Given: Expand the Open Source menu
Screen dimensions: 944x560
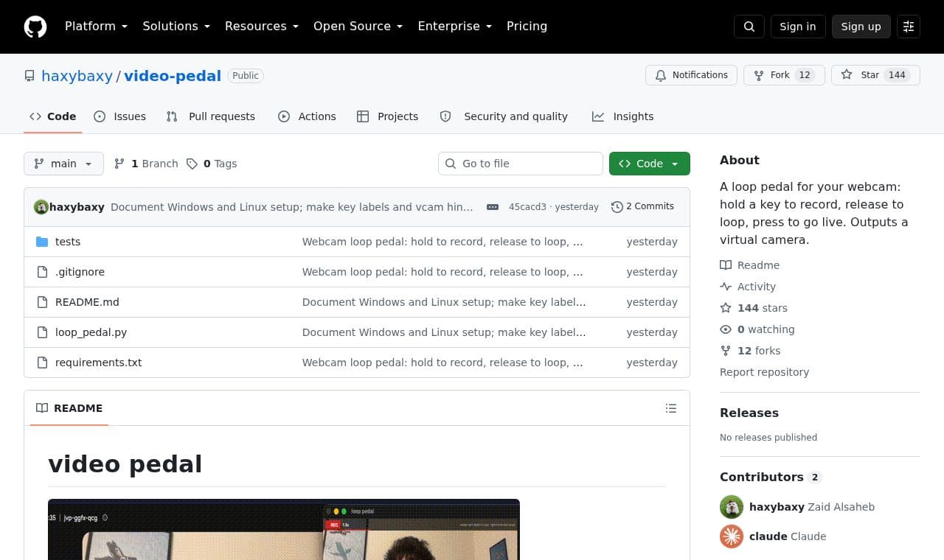Looking at the screenshot, I should click(x=358, y=27).
